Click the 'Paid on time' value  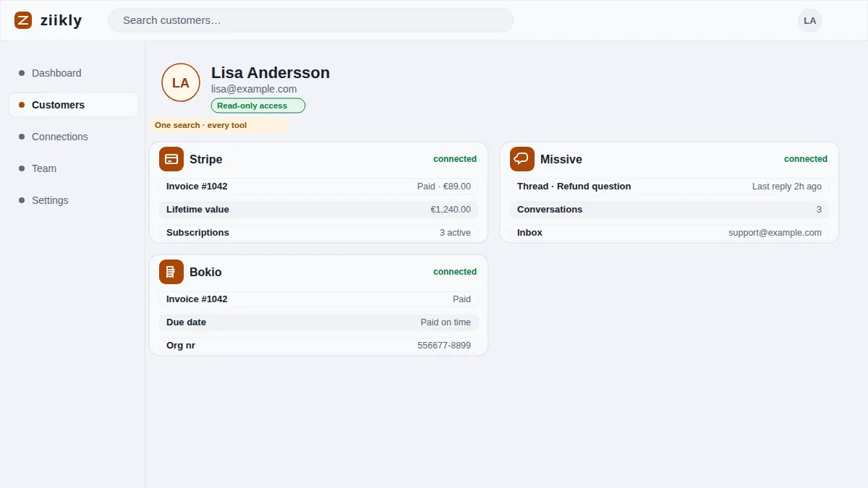coord(446,322)
